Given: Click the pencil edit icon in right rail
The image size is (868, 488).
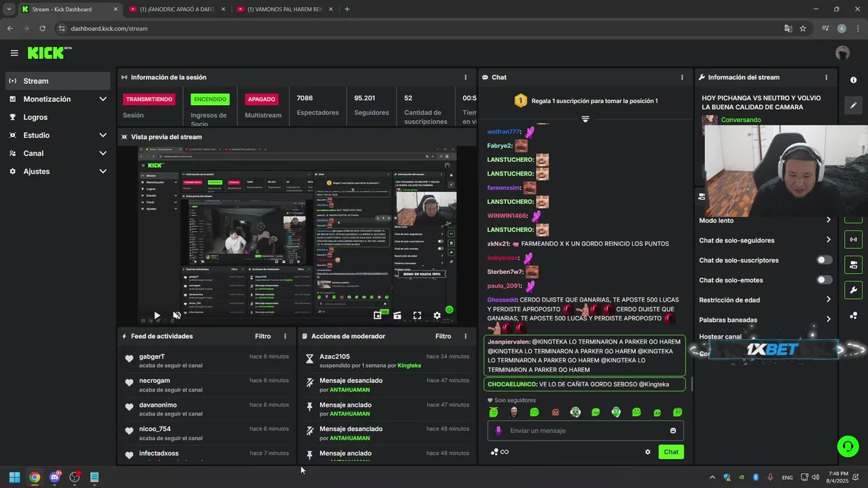Looking at the screenshot, I should [x=853, y=105].
